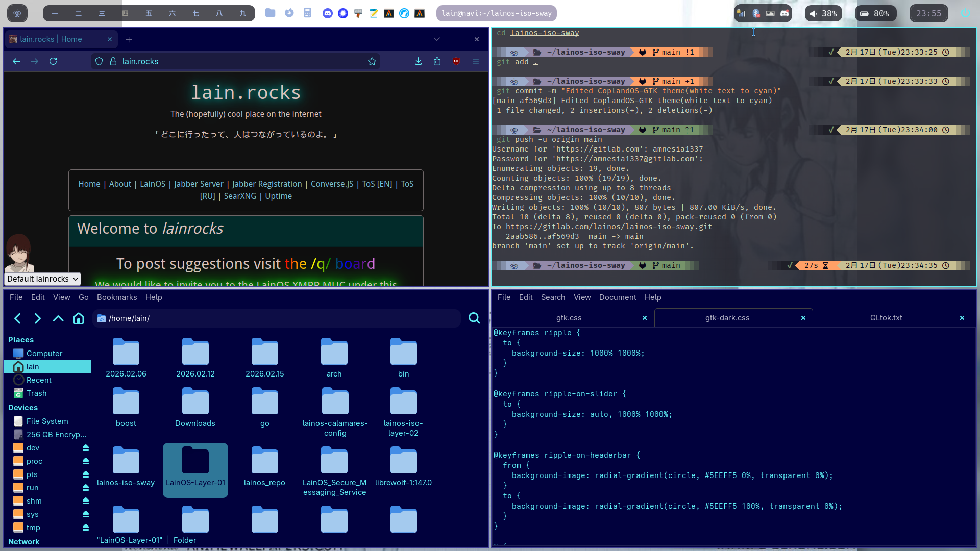
Task: Open Default lainrocks theme dropdown
Action: tap(42, 279)
